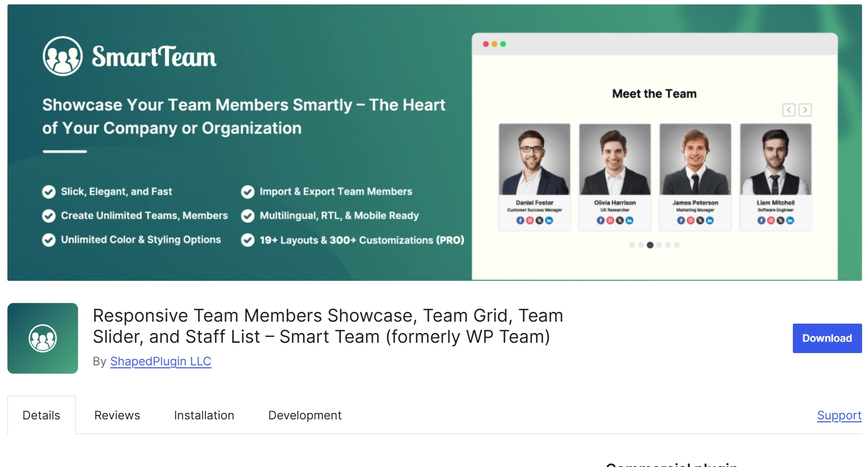The height and width of the screenshot is (467, 868).
Task: Click Olivia Harrison's photo
Action: (615, 159)
